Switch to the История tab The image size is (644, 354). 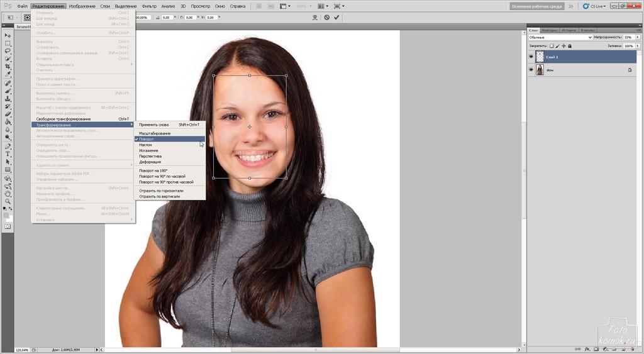[569, 30]
